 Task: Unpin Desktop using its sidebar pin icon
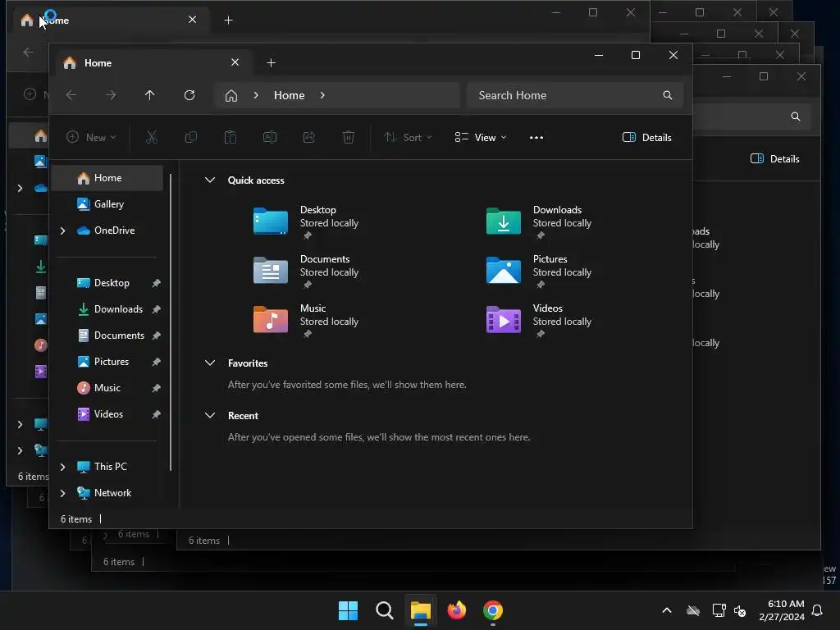[x=157, y=283]
